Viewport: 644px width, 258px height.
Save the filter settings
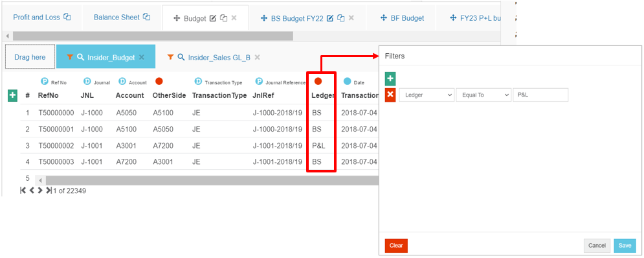pyautogui.click(x=625, y=246)
